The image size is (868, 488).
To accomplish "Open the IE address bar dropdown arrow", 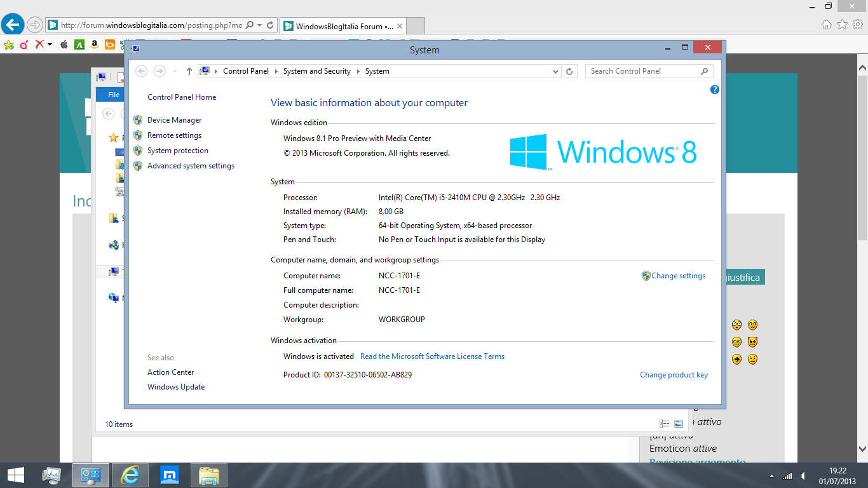I will 260,25.
